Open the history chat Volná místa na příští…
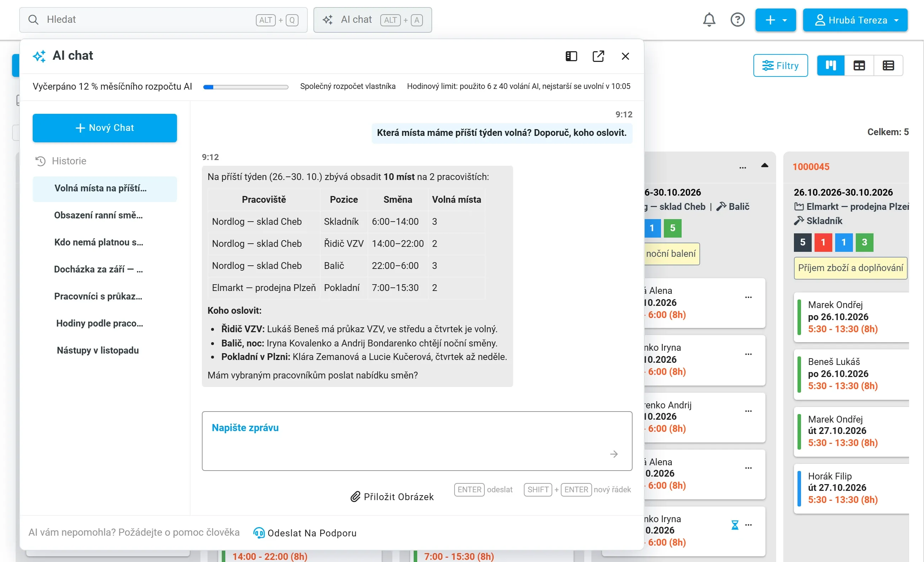 (x=104, y=189)
